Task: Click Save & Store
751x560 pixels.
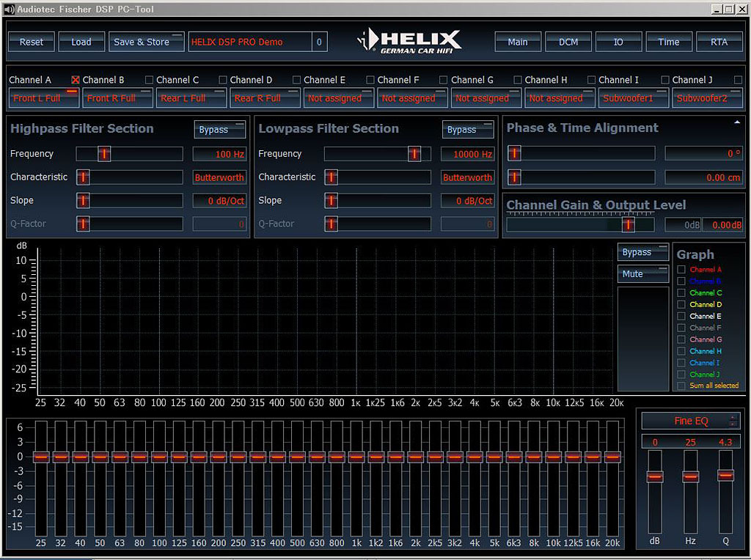Action: pyautogui.click(x=146, y=42)
